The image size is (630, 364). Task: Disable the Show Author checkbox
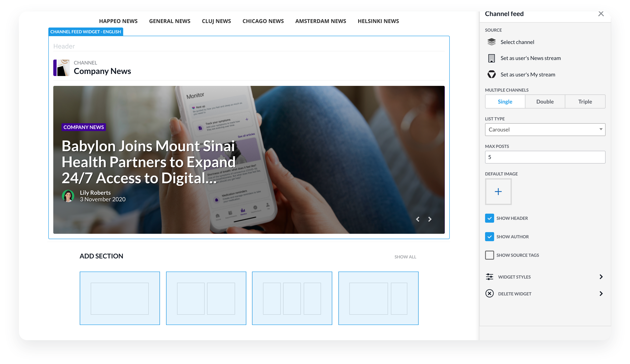coord(489,237)
